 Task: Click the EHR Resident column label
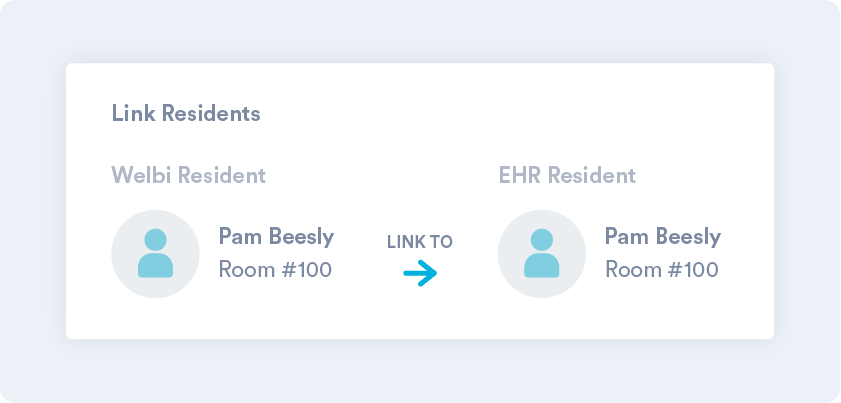click(567, 175)
